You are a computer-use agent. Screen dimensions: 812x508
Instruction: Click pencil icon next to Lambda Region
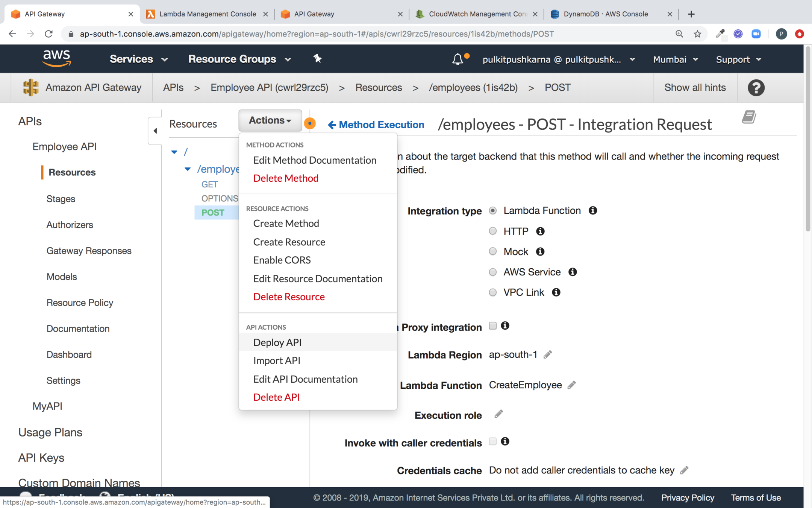[548, 354]
